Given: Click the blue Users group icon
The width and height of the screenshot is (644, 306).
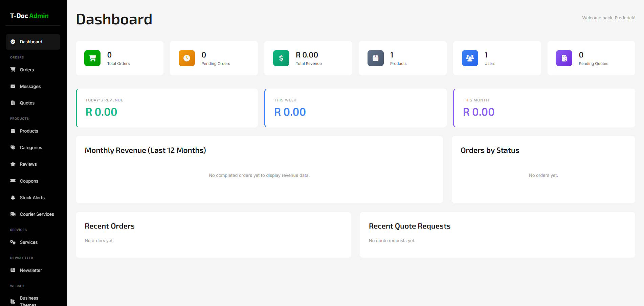Looking at the screenshot, I should point(470,58).
